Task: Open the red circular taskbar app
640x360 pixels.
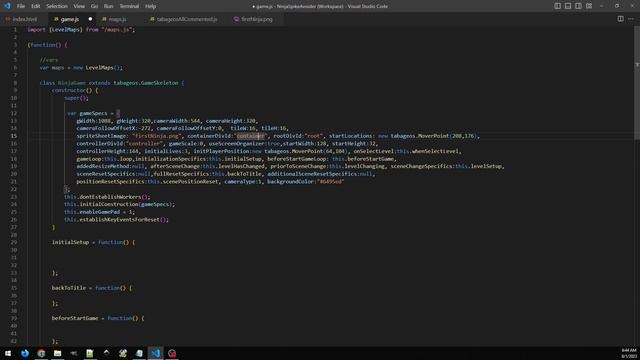Action: pyautogui.click(x=172, y=353)
